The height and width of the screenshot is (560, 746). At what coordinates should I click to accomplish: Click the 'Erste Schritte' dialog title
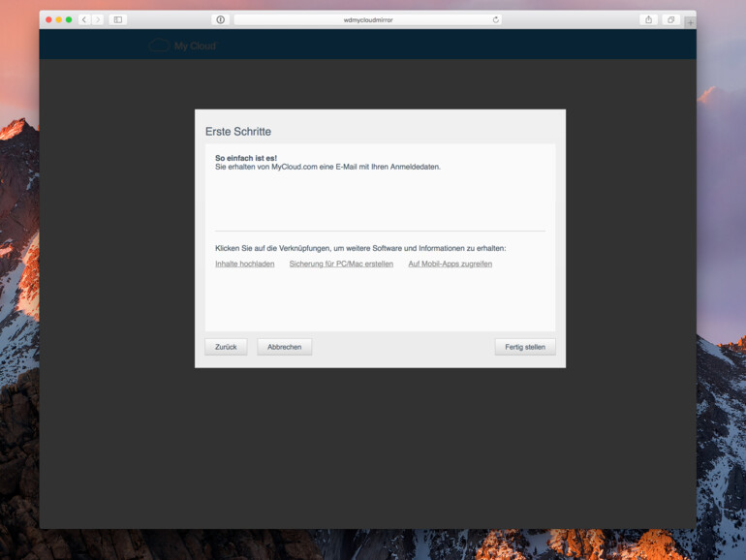(x=238, y=132)
